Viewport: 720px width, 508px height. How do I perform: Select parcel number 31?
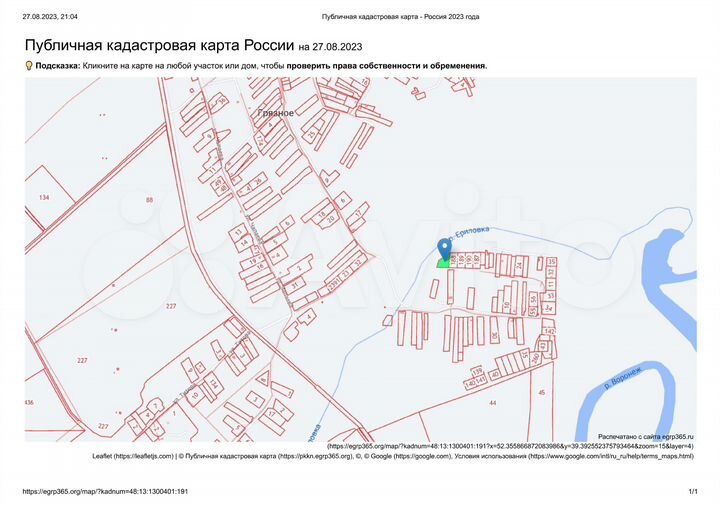point(295,285)
